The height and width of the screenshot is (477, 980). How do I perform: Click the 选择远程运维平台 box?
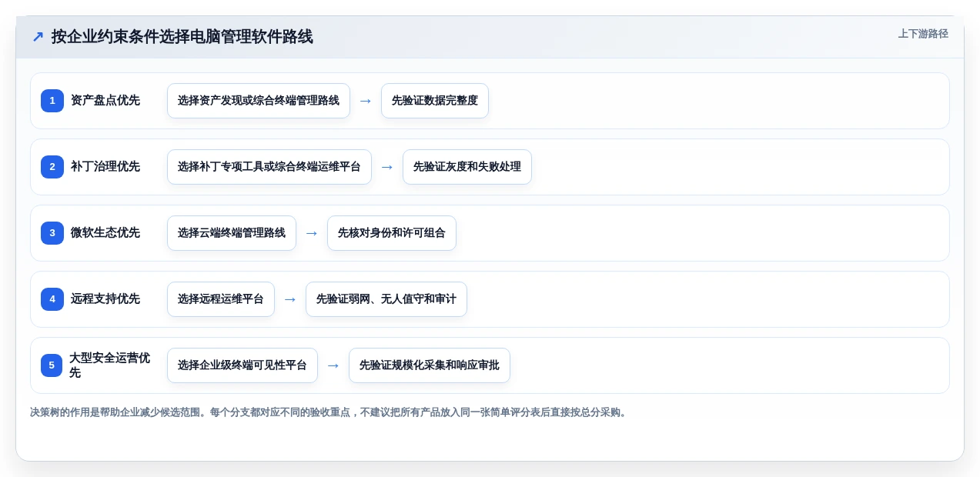coord(221,299)
